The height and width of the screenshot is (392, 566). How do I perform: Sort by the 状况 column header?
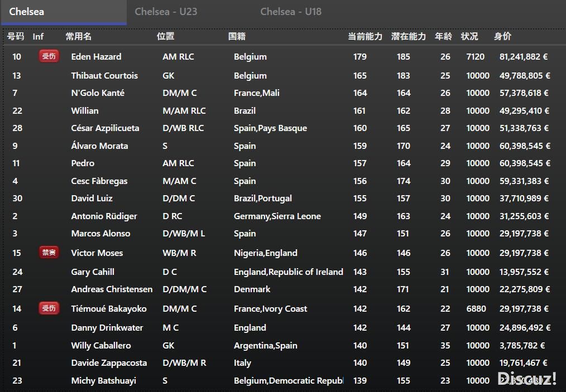(469, 36)
